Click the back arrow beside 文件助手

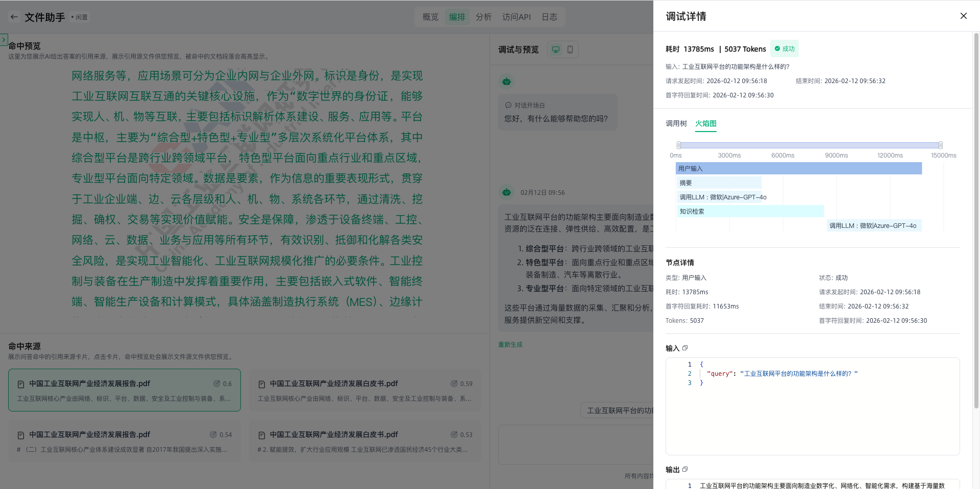tap(14, 17)
